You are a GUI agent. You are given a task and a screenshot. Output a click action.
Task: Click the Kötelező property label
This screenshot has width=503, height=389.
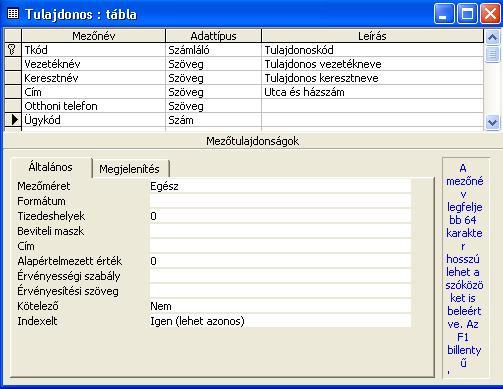click(38, 306)
